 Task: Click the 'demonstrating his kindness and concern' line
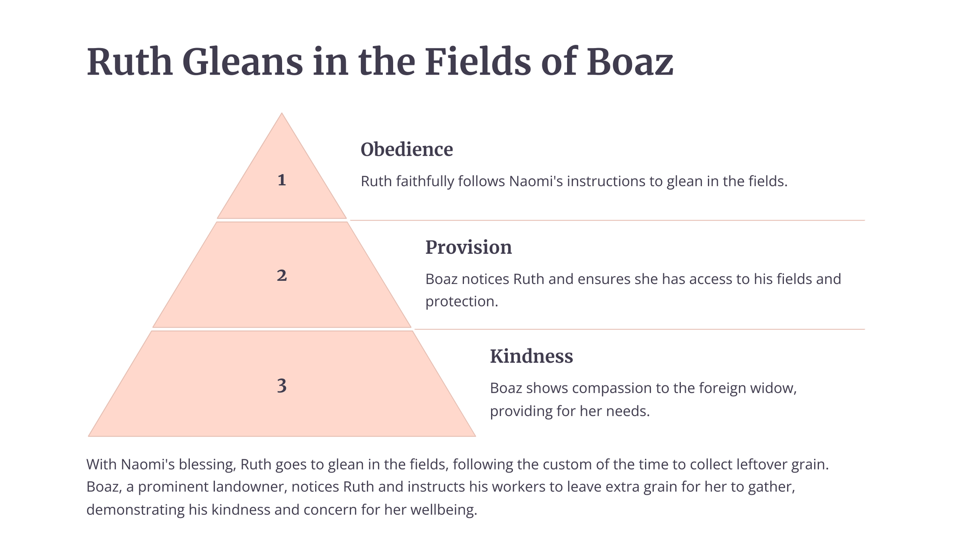282,510
